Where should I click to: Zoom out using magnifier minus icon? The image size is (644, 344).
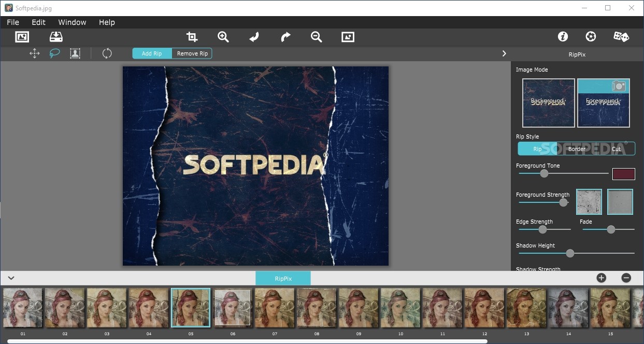pyautogui.click(x=317, y=37)
